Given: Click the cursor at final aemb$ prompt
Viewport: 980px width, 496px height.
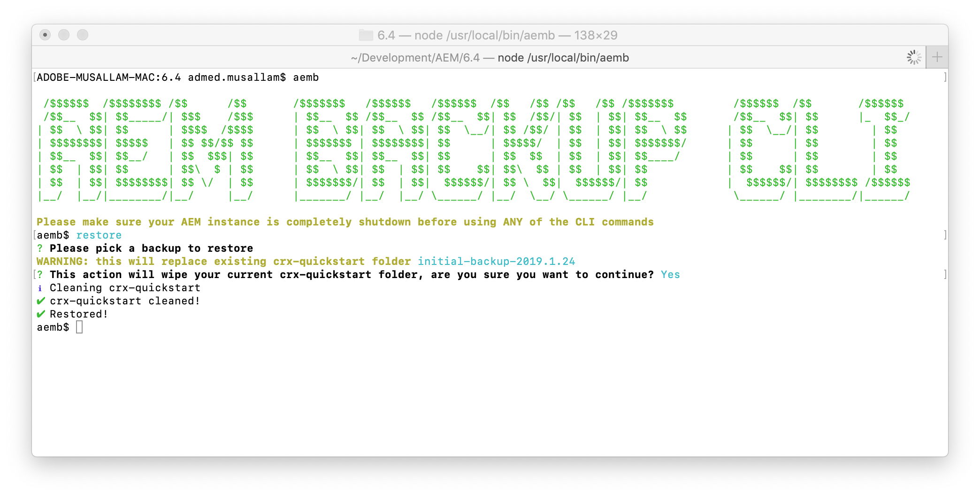Looking at the screenshot, I should [79, 327].
